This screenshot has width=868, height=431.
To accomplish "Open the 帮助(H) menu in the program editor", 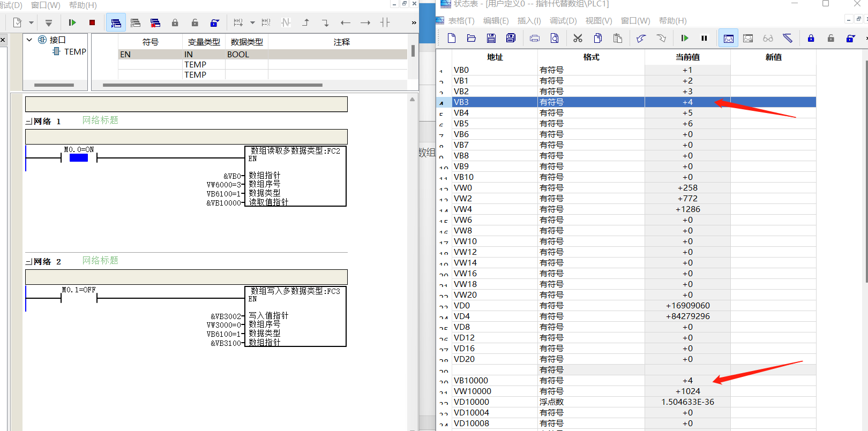I will (83, 5).
